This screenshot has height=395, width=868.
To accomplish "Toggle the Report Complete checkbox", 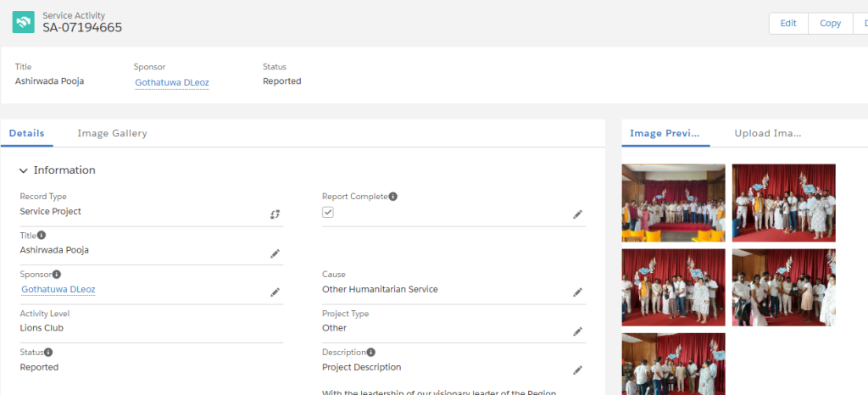I will tap(328, 212).
